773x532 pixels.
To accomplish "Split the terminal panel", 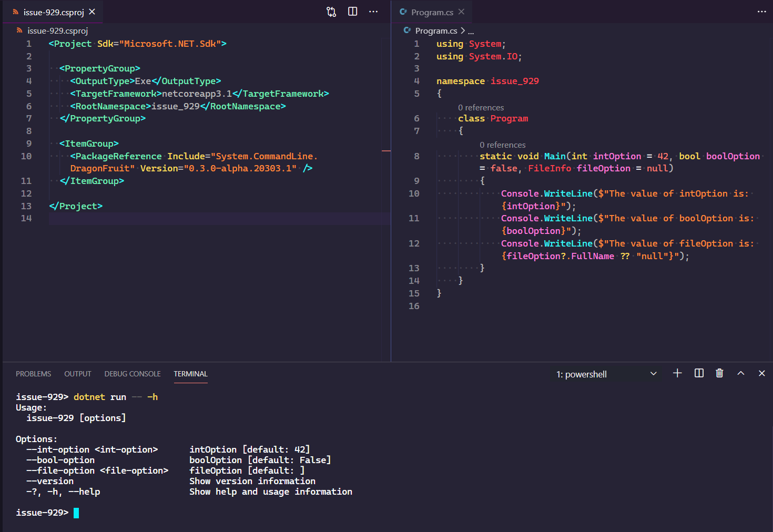I will (698, 373).
